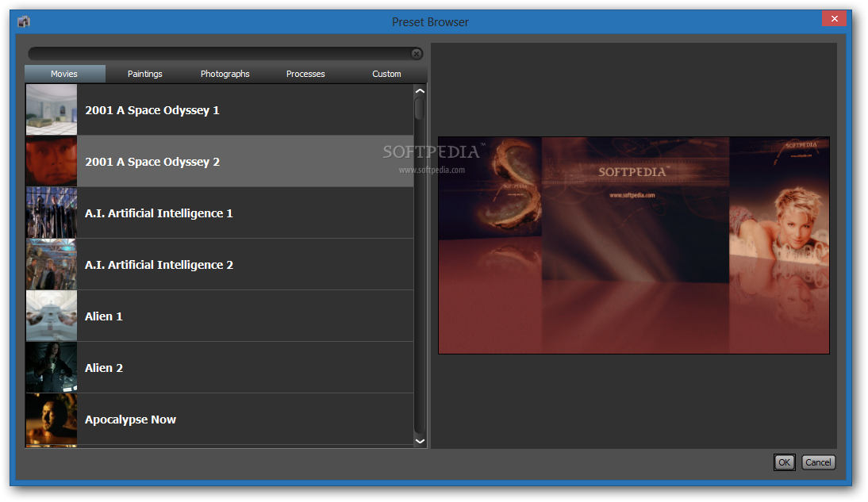The image size is (868, 502).
Task: Click the app icon in the title bar
Action: [23, 21]
